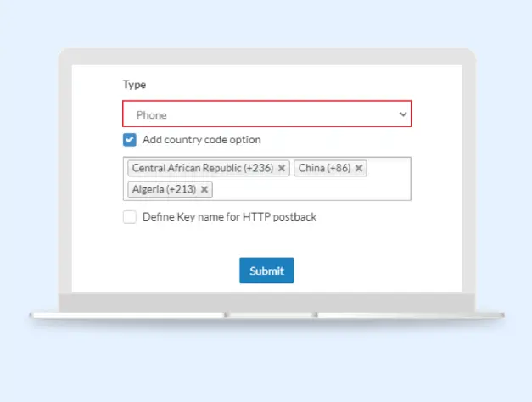Click the 'Type' field label

pos(134,85)
